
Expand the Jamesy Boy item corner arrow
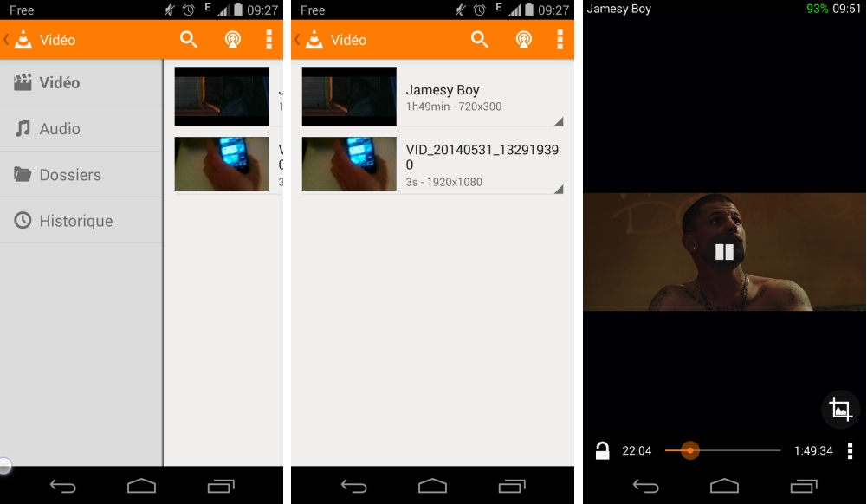click(558, 121)
